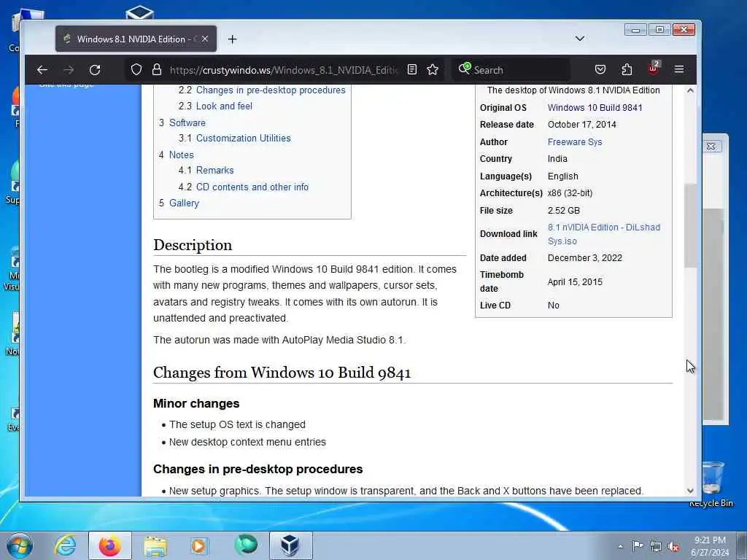This screenshot has height=560, width=747.
Task: Download the 8.1 nVIDIA Edition ISO link
Action: pos(603,234)
